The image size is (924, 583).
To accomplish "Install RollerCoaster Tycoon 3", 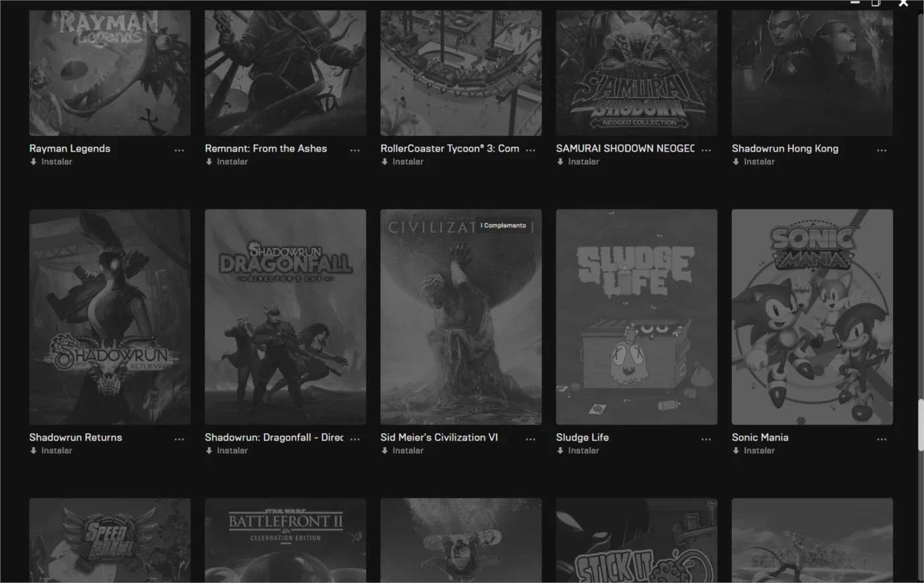I will [402, 162].
